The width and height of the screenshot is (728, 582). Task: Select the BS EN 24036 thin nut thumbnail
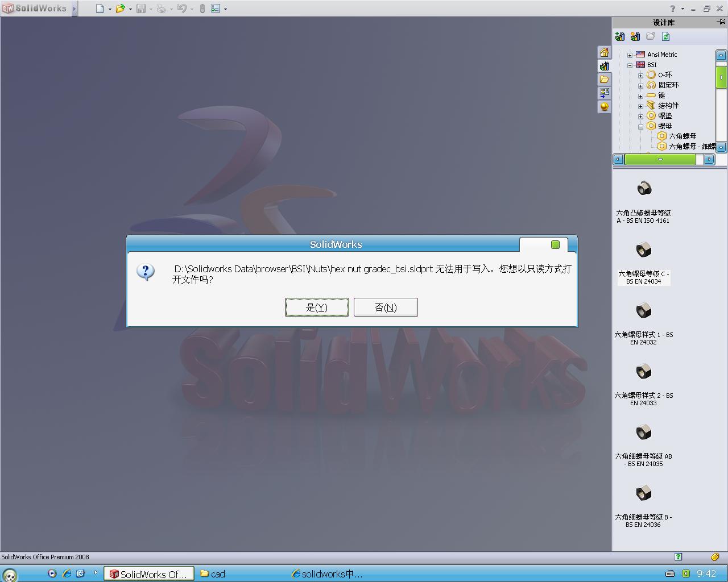tap(644, 492)
